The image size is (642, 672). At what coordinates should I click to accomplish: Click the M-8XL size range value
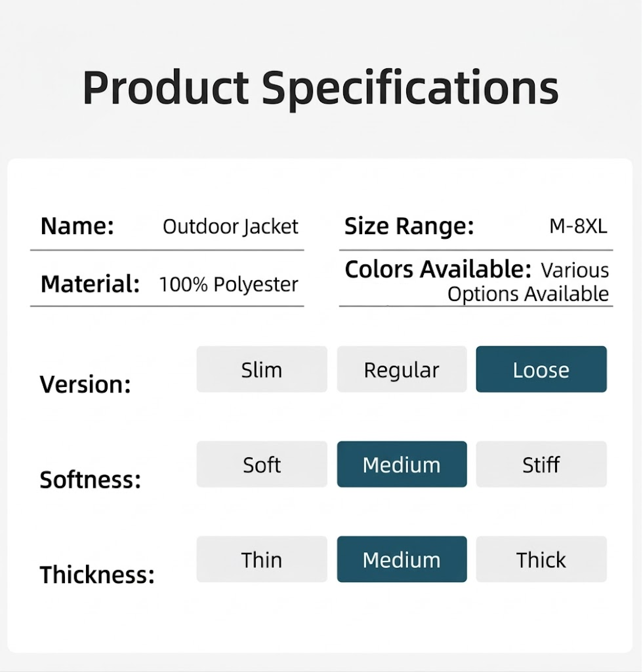pyautogui.click(x=578, y=226)
